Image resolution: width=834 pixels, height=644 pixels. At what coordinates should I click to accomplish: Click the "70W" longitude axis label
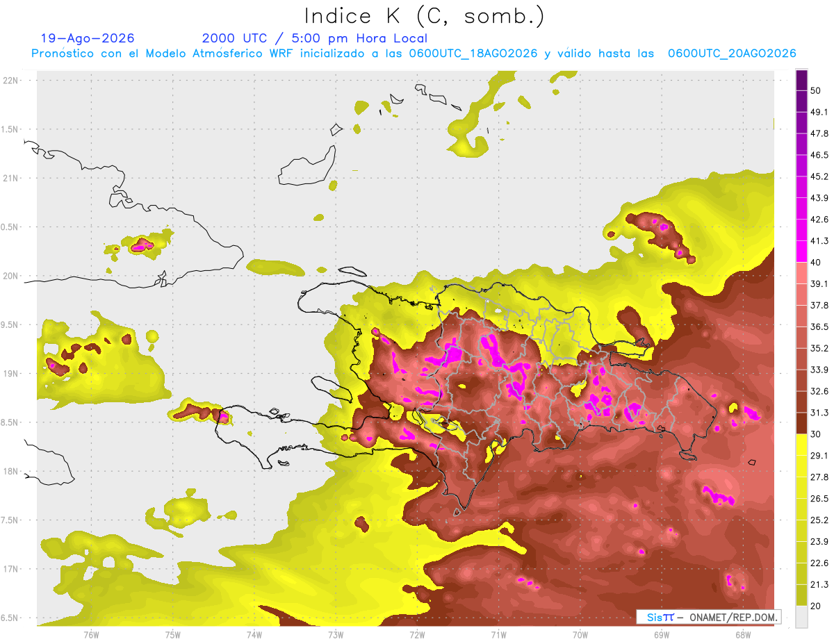tap(580, 634)
